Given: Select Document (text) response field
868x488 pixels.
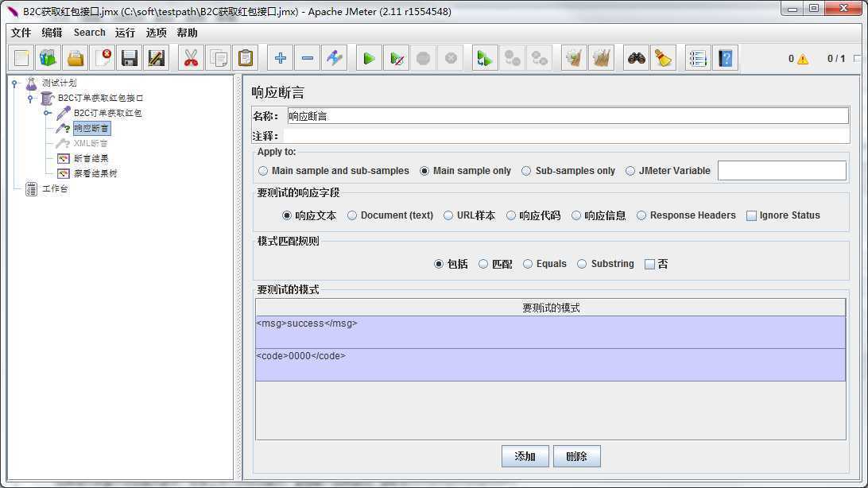Looking at the screenshot, I should pos(352,215).
